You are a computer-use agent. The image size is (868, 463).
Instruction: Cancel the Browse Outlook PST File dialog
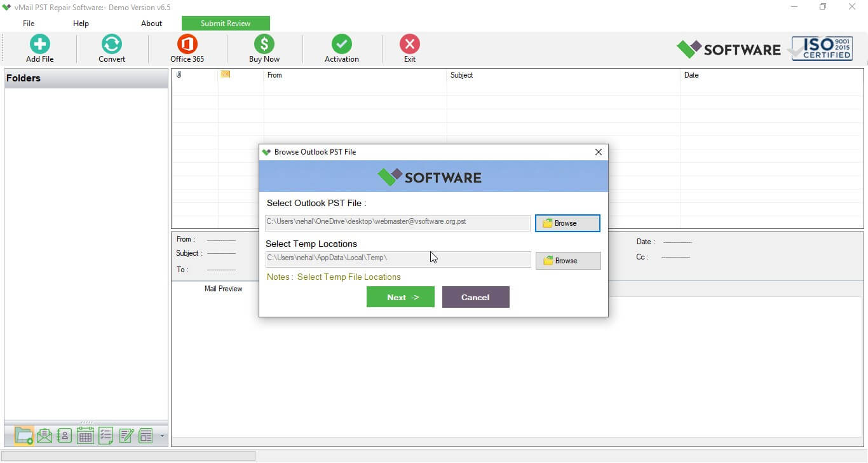(476, 297)
